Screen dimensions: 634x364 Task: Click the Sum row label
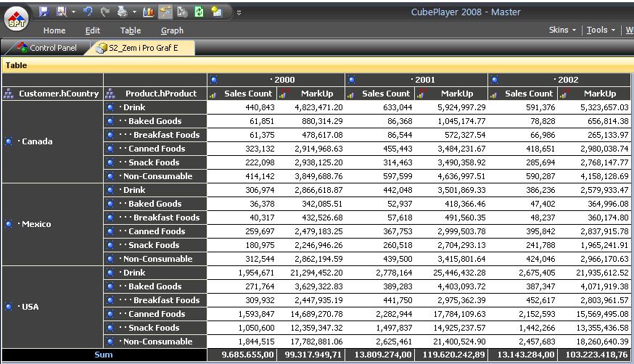104,355
